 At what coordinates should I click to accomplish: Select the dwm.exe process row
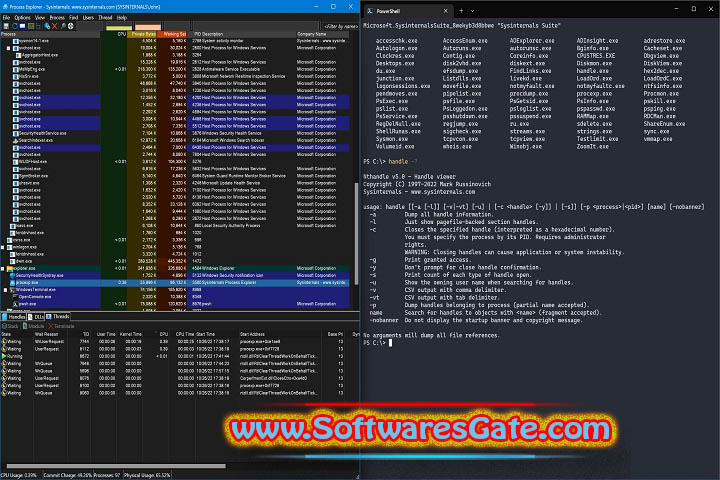coord(174,261)
